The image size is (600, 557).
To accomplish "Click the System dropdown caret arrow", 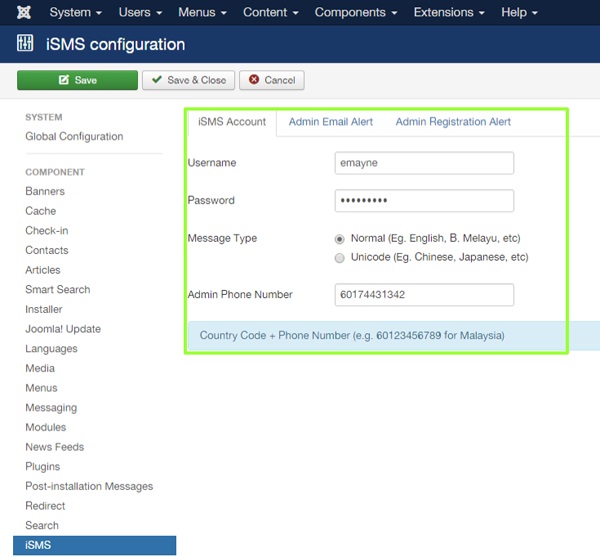I will coord(99,13).
